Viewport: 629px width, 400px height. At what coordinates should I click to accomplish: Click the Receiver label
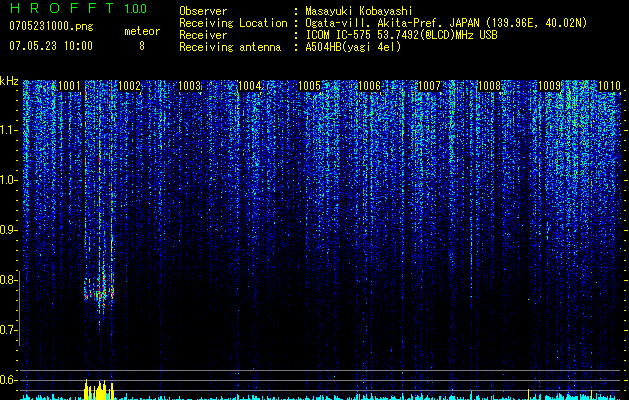(x=203, y=35)
